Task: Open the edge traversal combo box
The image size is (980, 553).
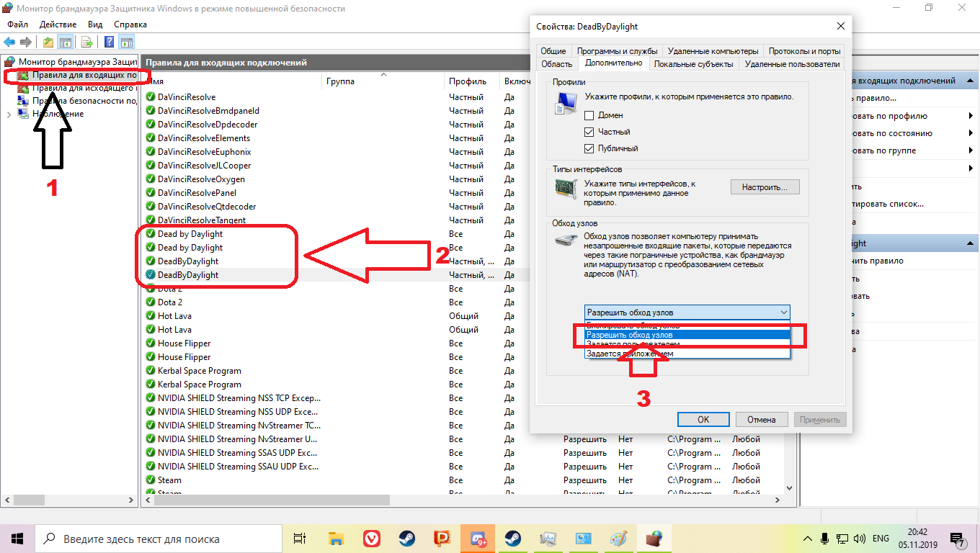Action: pos(687,313)
